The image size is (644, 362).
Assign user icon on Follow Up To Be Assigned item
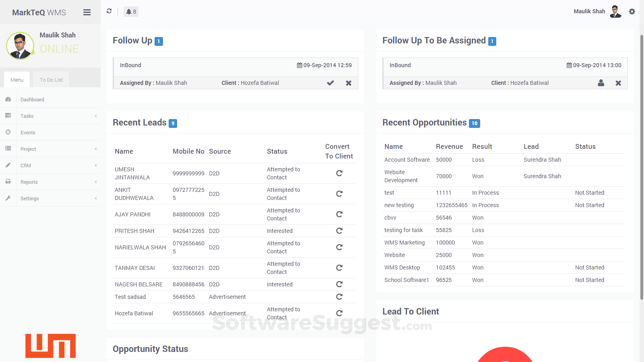tap(601, 83)
